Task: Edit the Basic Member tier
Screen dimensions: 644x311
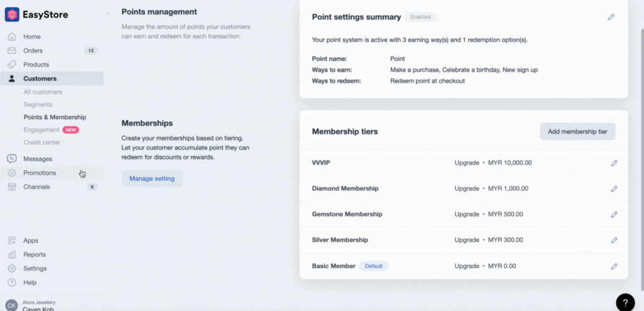Action: (614, 266)
